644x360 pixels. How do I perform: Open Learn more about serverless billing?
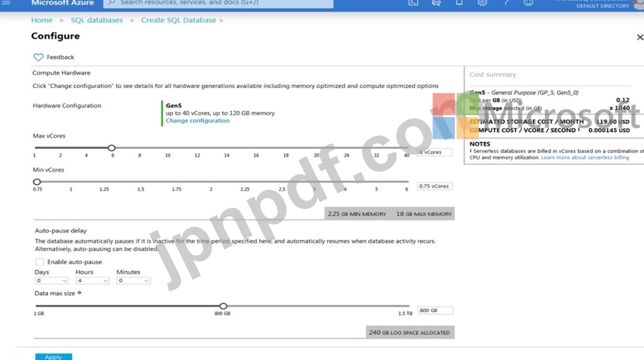click(x=585, y=157)
